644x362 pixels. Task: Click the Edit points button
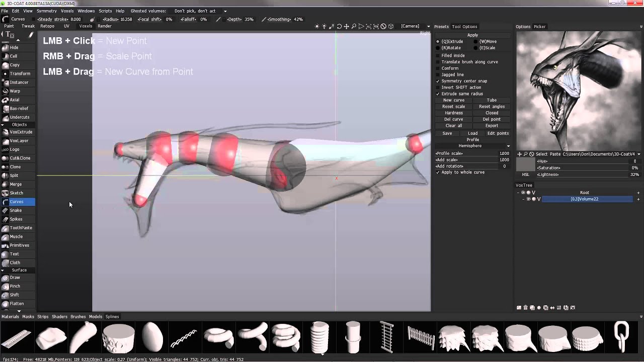[498, 133]
